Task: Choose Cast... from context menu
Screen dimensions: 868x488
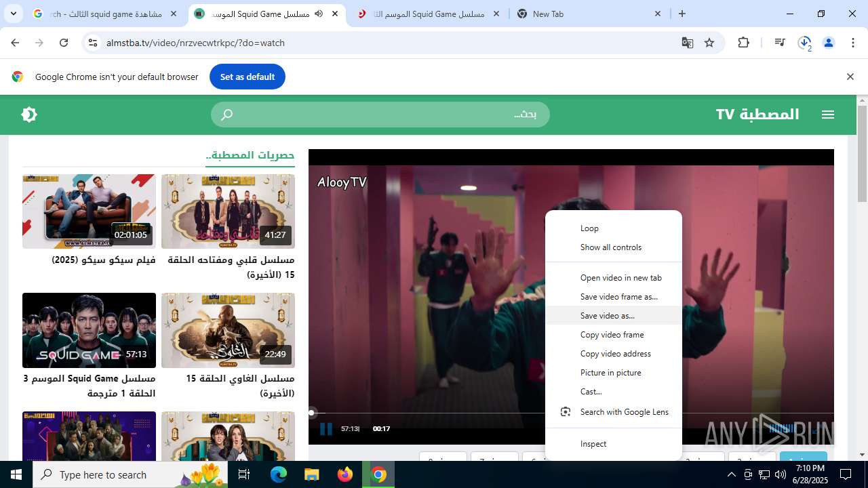Action: 614,392
